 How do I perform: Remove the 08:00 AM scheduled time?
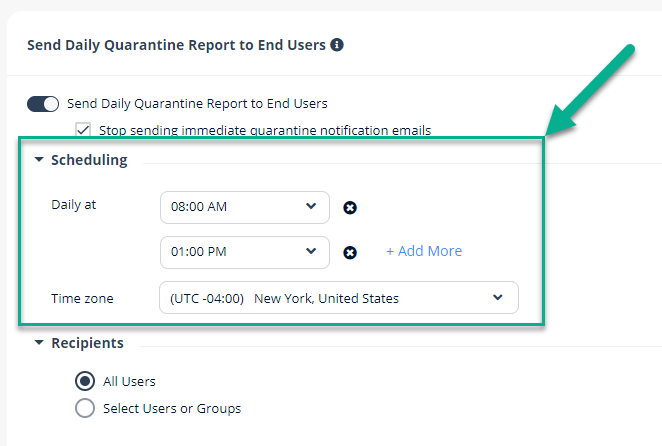pyautogui.click(x=350, y=207)
